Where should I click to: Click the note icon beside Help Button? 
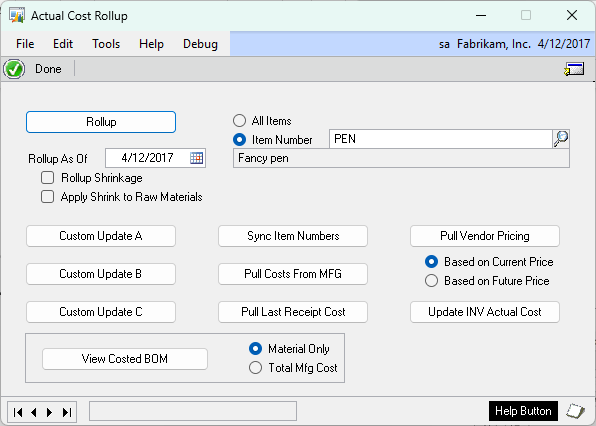coord(575,411)
